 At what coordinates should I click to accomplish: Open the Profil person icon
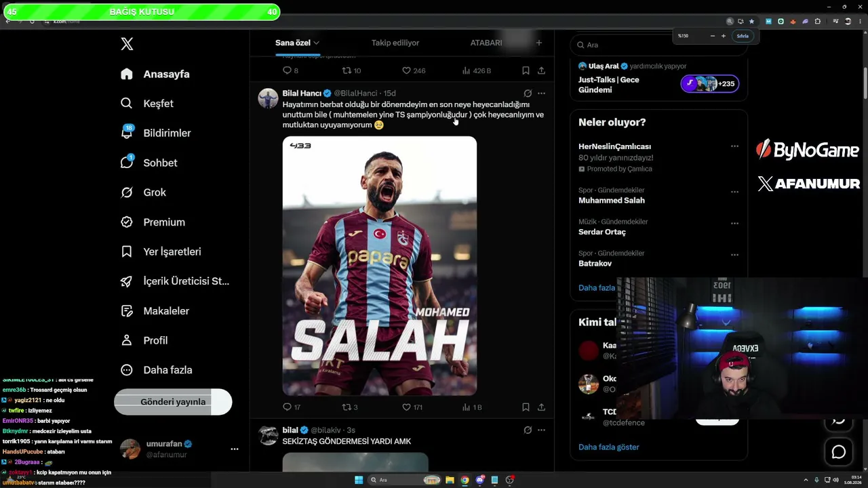(x=127, y=340)
